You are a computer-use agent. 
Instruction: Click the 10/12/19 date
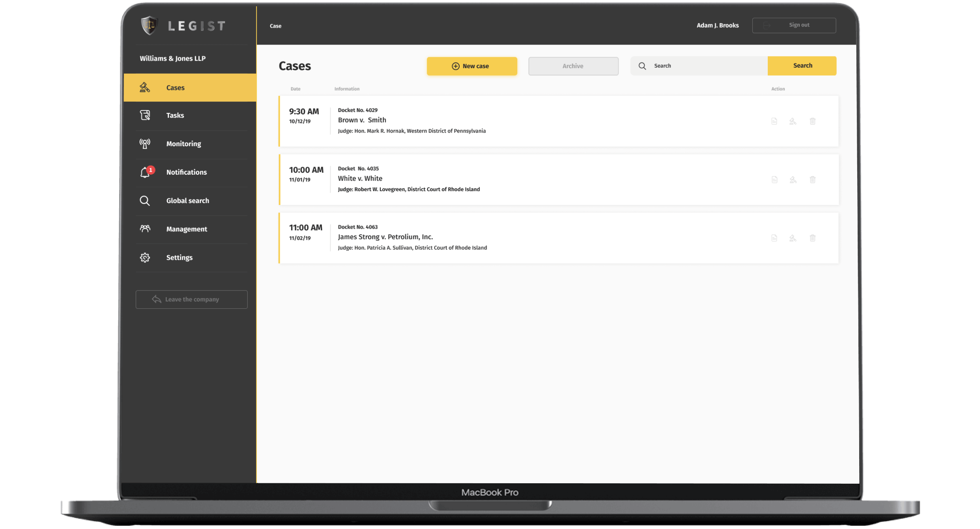pyautogui.click(x=299, y=121)
